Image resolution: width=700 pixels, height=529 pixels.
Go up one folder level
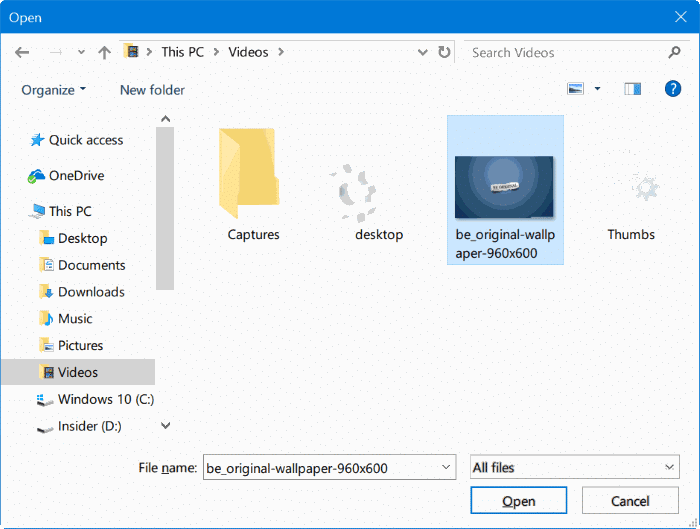pos(104,53)
